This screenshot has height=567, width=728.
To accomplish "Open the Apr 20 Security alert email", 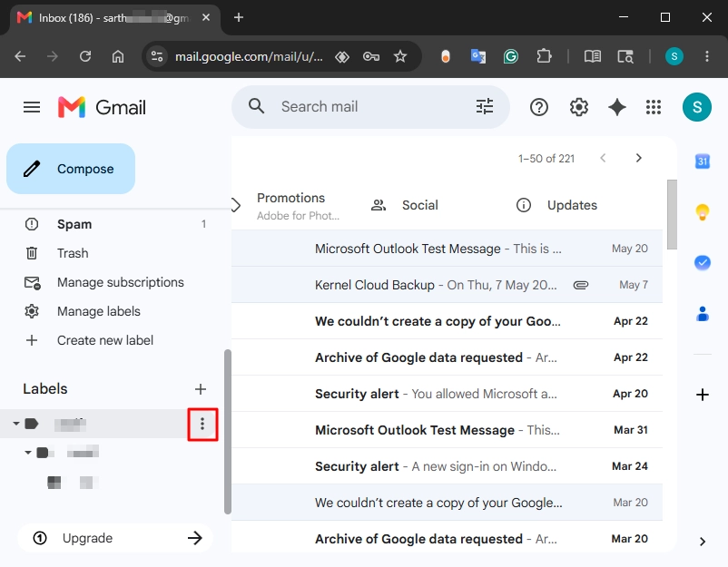I will point(447,394).
